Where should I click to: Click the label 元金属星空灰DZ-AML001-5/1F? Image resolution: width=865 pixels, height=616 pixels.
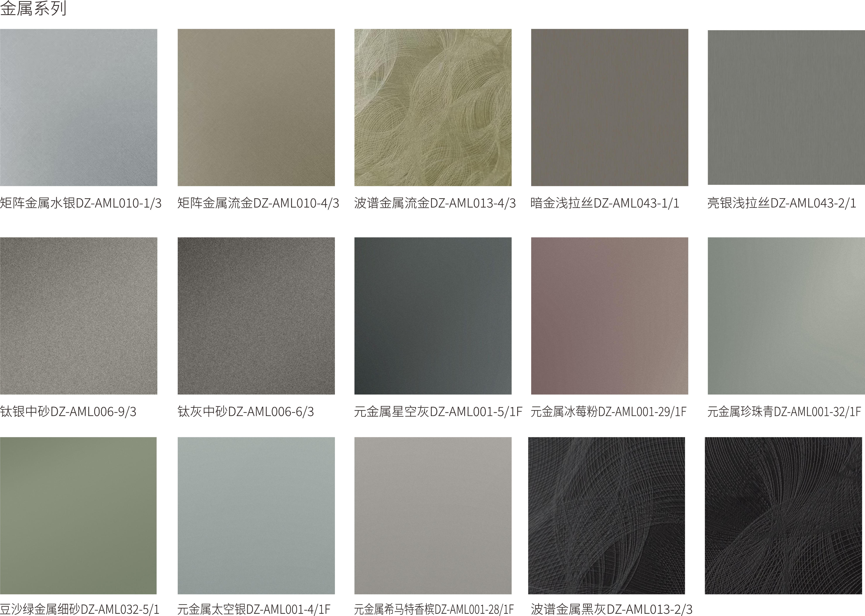pyautogui.click(x=438, y=411)
